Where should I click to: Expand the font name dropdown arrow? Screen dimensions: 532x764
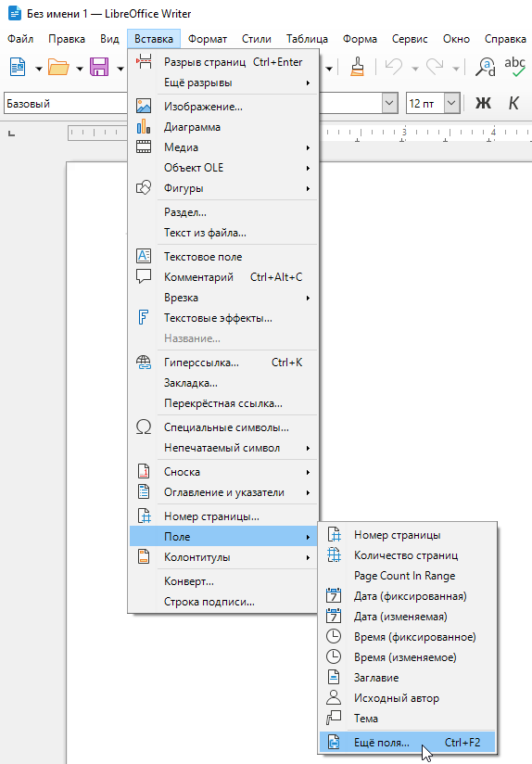coord(389,103)
